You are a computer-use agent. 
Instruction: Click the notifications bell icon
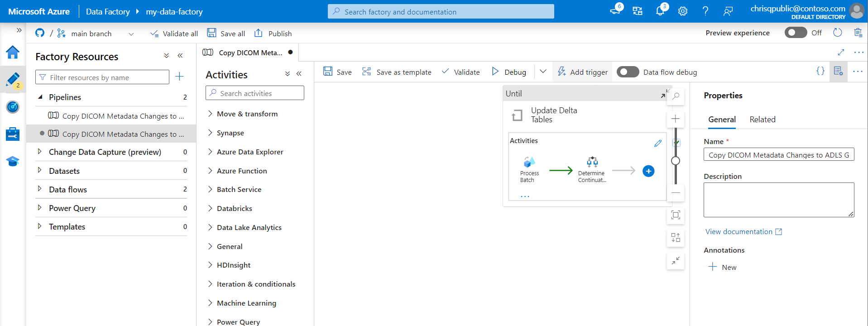(660, 11)
